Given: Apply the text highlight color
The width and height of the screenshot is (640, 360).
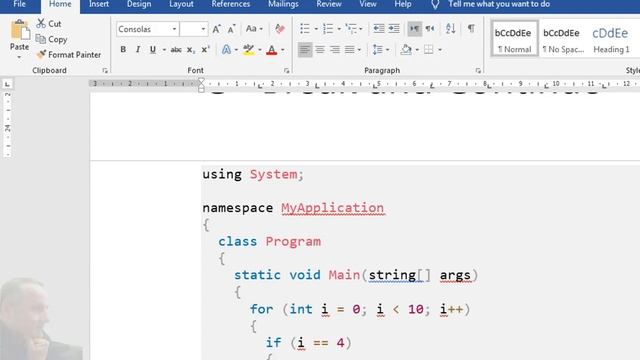Looking at the screenshot, I should tap(248, 50).
